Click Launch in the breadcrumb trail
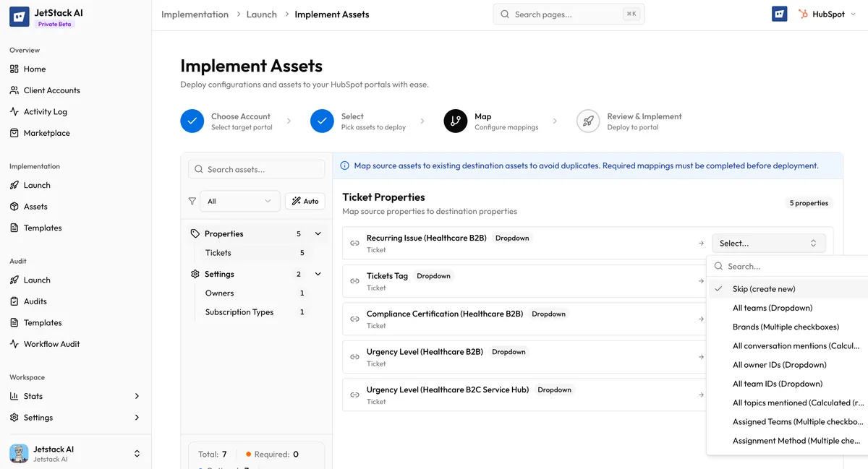The width and height of the screenshot is (868, 469). pos(261,14)
